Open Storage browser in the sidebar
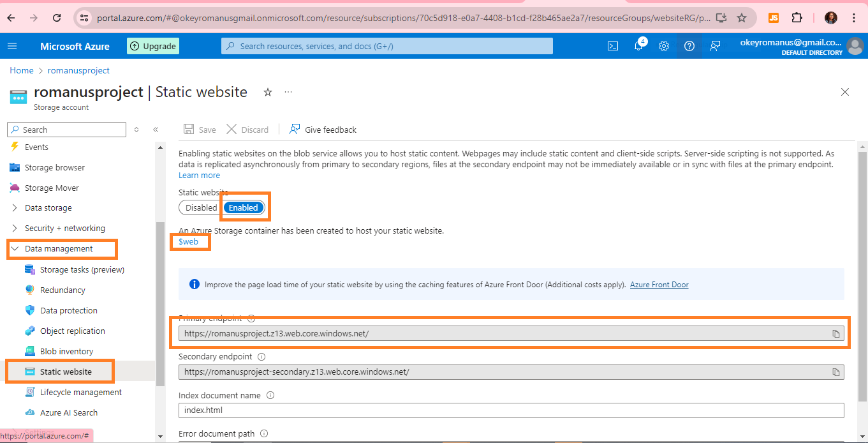Image resolution: width=868 pixels, height=443 pixels. point(55,167)
